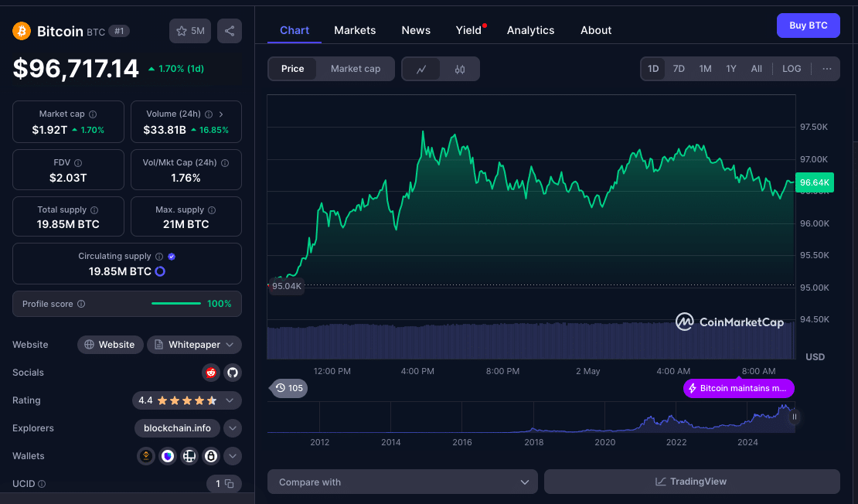Set chart range to 1D
The image size is (858, 504).
(653, 69)
